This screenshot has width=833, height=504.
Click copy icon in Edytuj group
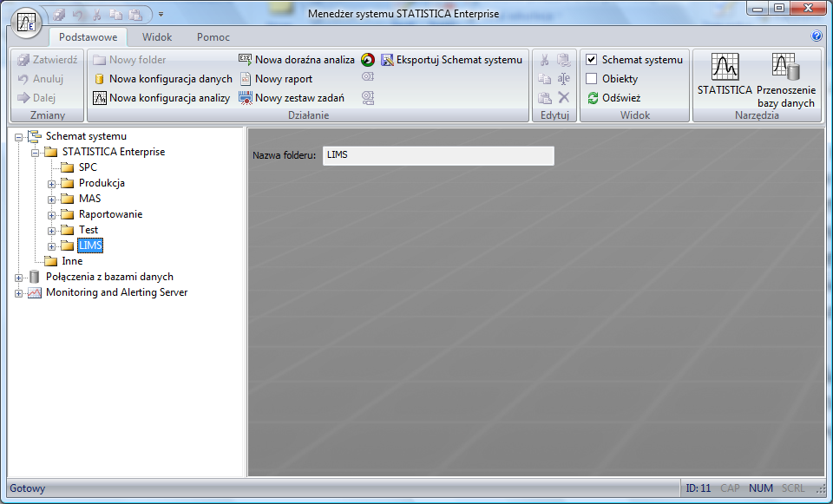[545, 79]
